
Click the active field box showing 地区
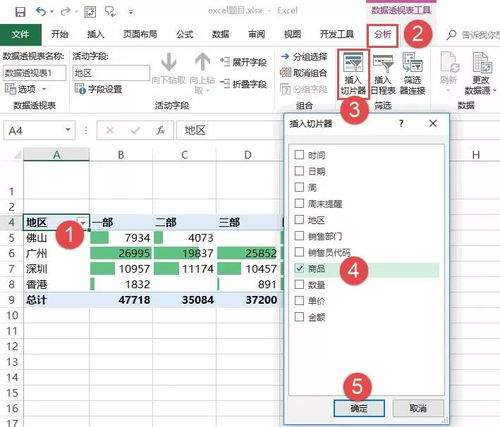pyautogui.click(x=111, y=73)
